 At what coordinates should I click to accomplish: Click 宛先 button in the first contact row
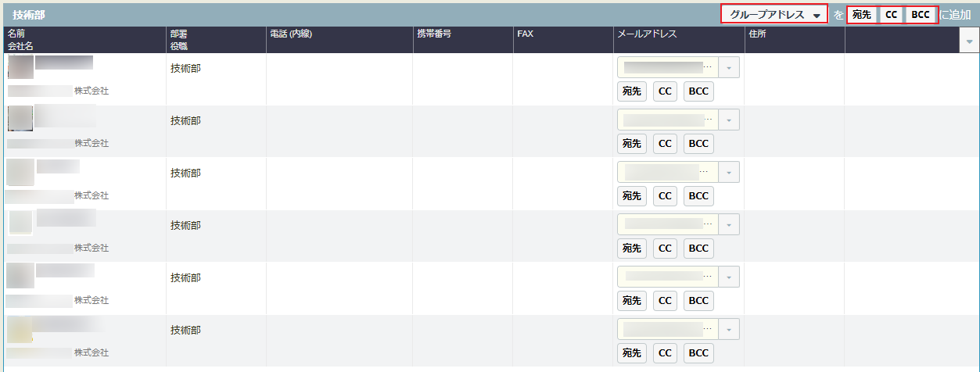[632, 91]
